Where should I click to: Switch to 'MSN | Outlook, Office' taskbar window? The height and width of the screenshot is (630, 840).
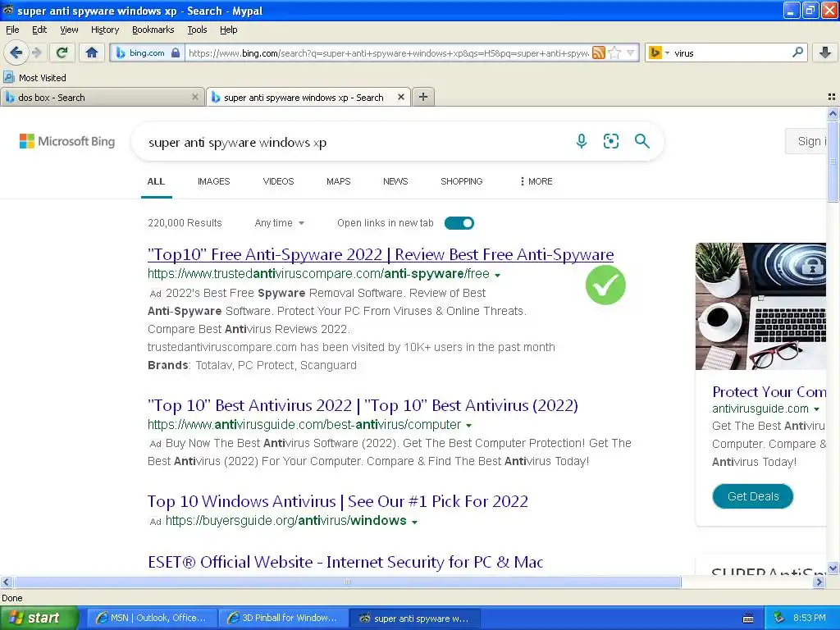pos(152,618)
